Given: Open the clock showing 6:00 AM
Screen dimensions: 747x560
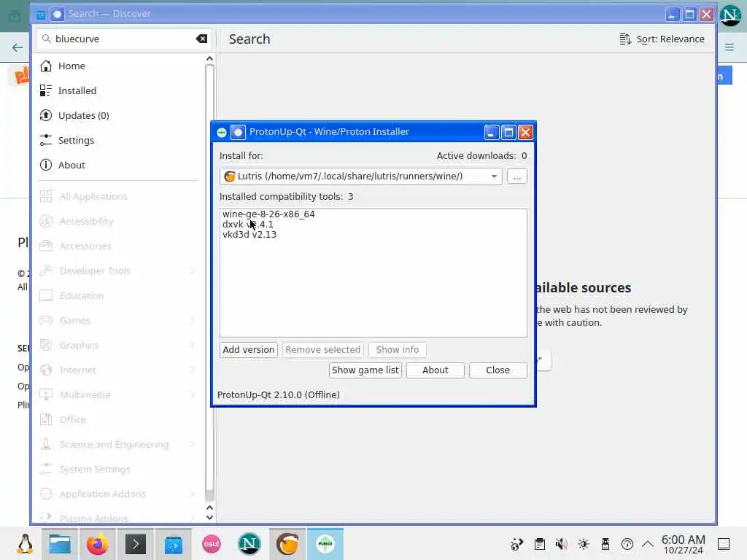Looking at the screenshot, I should [683, 544].
